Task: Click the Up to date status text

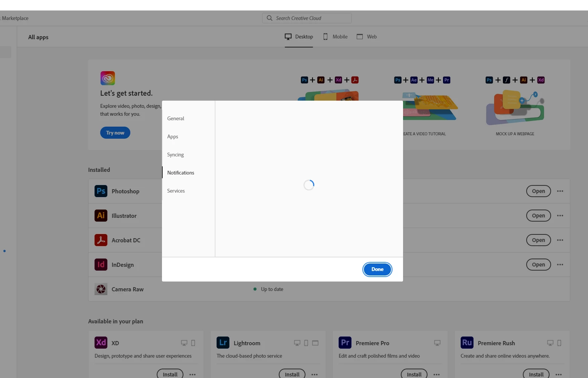Action: click(272, 289)
